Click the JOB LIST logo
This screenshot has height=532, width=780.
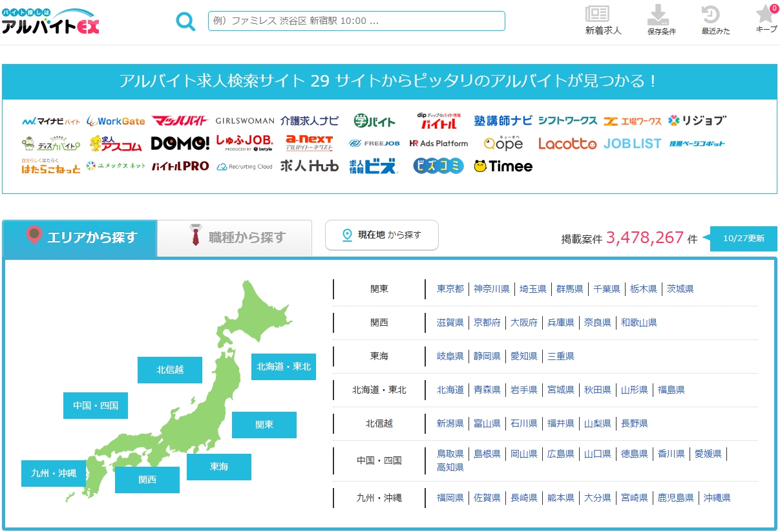[x=633, y=144]
